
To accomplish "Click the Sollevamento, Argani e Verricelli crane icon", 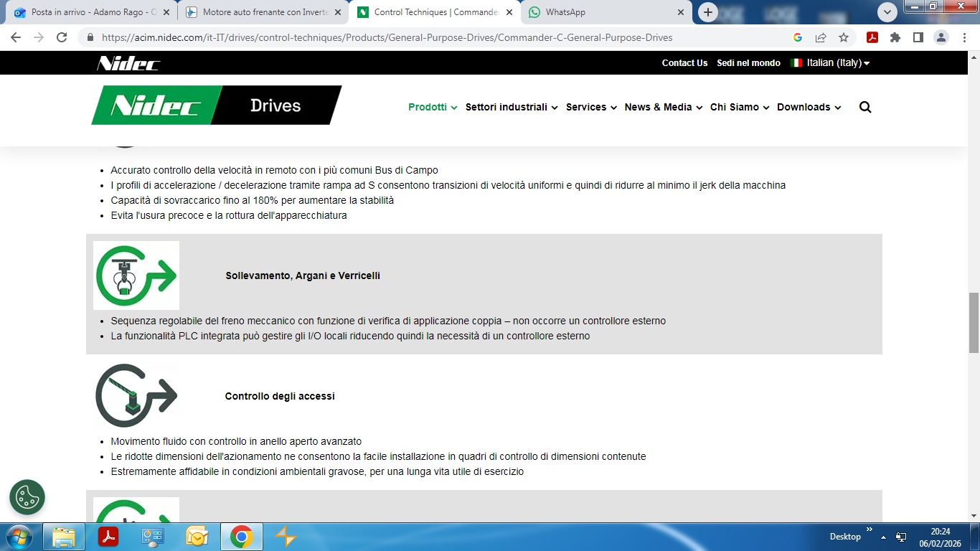I will click(136, 275).
